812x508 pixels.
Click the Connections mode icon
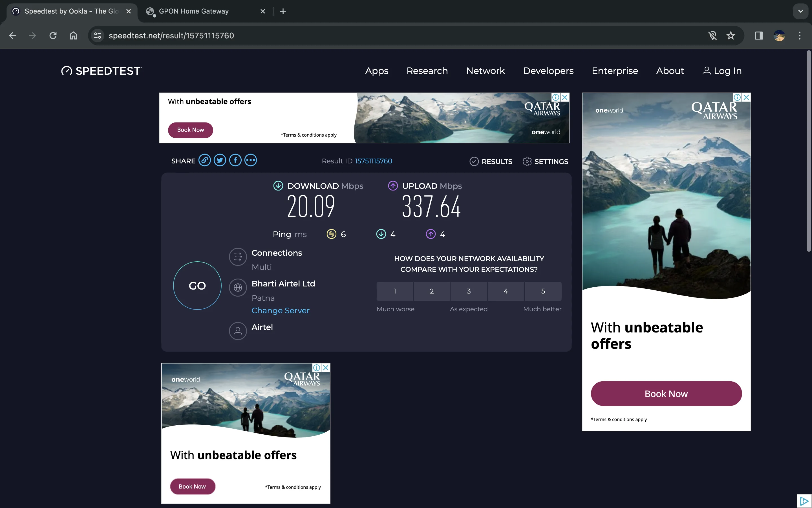point(238,257)
